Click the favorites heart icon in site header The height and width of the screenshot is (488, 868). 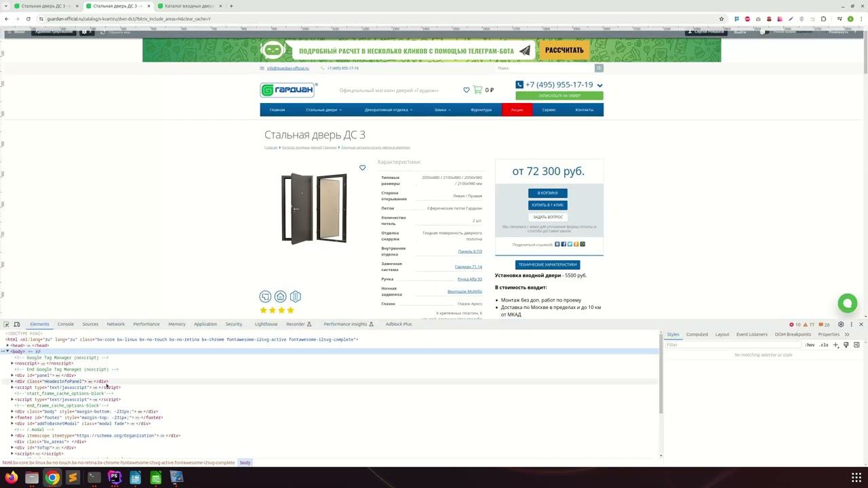click(x=467, y=89)
